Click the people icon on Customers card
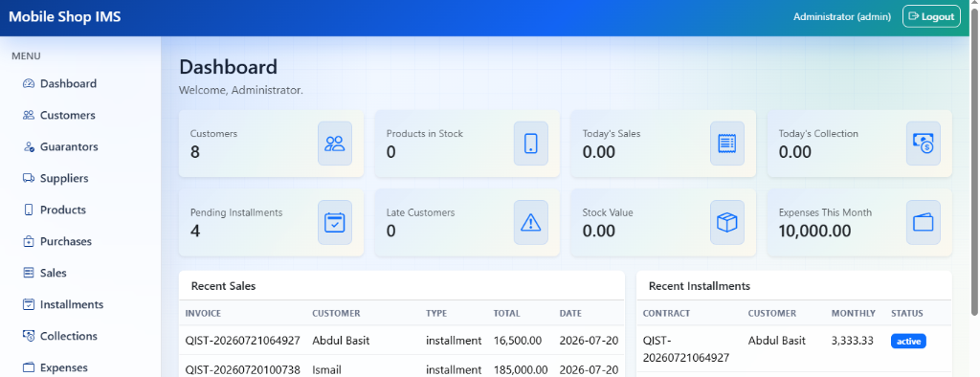The width and height of the screenshot is (980, 377). pos(335,144)
